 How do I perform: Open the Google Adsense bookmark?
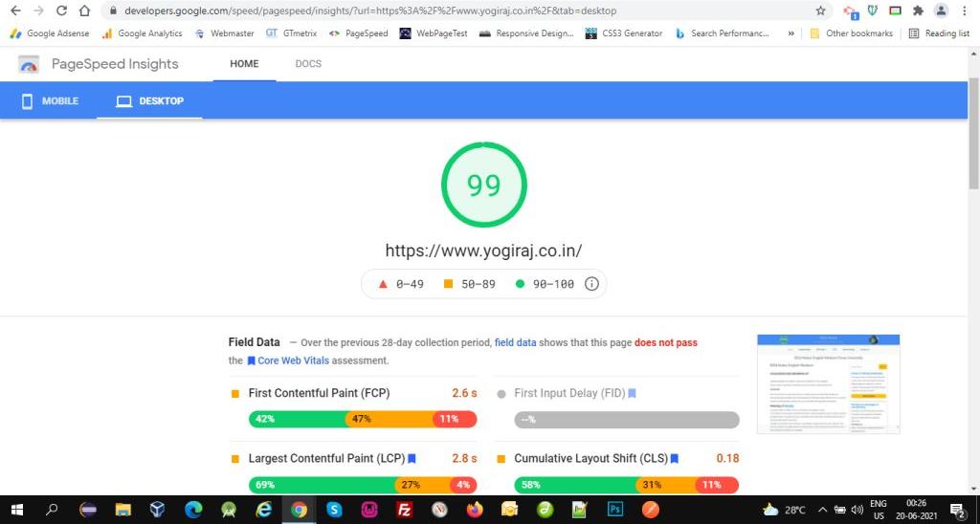pyautogui.click(x=50, y=33)
